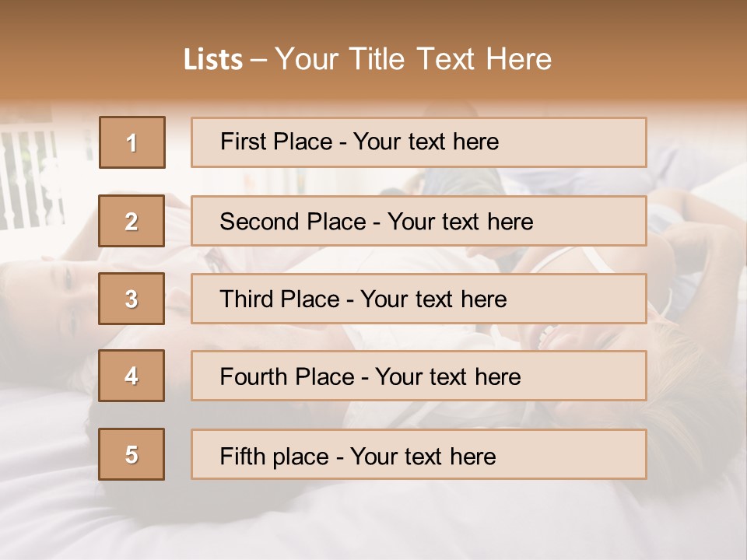Click the word 'Here' in the title
747x560 pixels.
click(x=517, y=60)
